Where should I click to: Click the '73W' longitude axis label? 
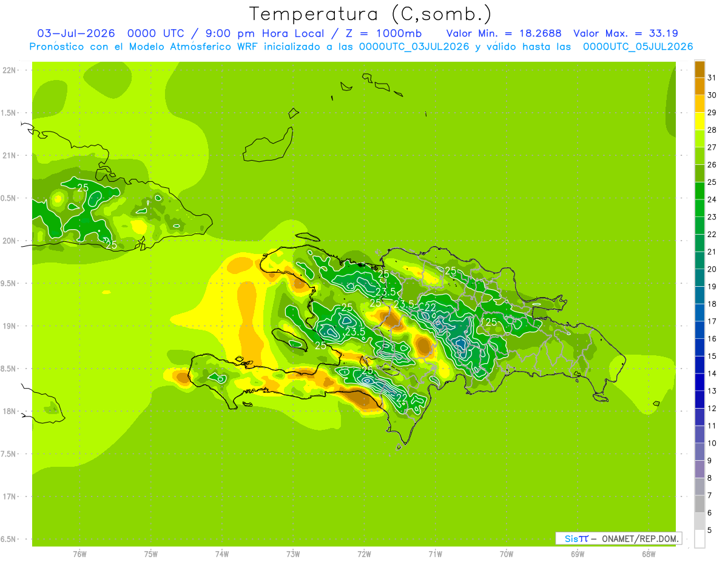(x=293, y=554)
